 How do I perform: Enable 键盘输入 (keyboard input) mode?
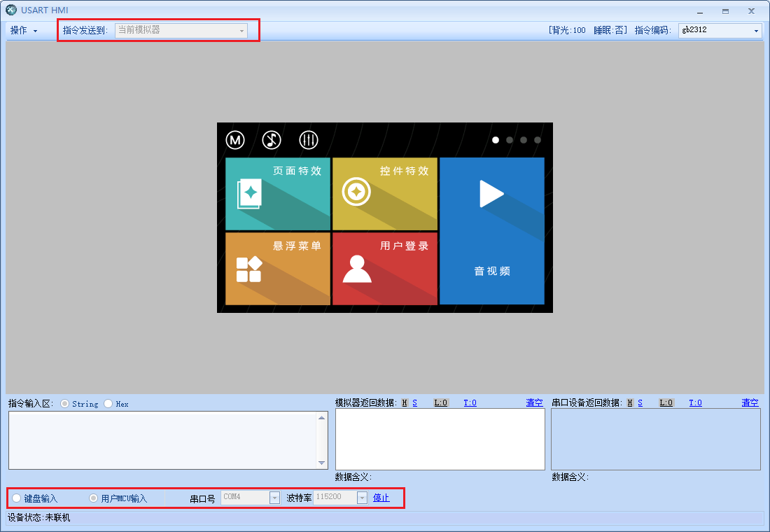click(16, 498)
